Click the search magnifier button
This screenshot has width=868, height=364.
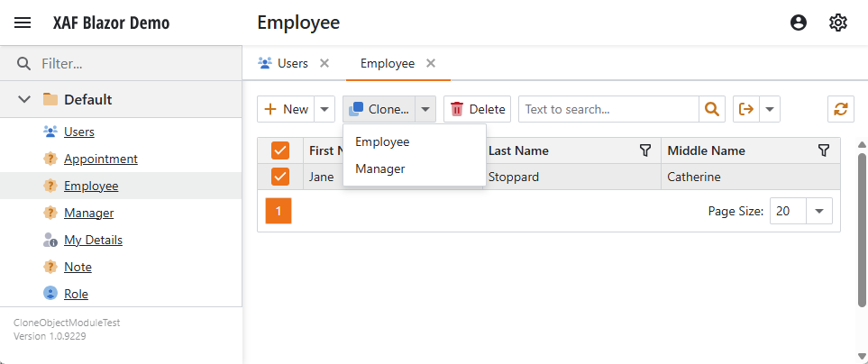pos(712,109)
